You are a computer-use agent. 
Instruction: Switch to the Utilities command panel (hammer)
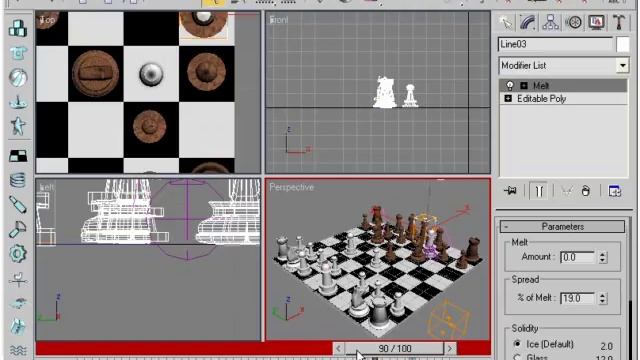coord(619,22)
